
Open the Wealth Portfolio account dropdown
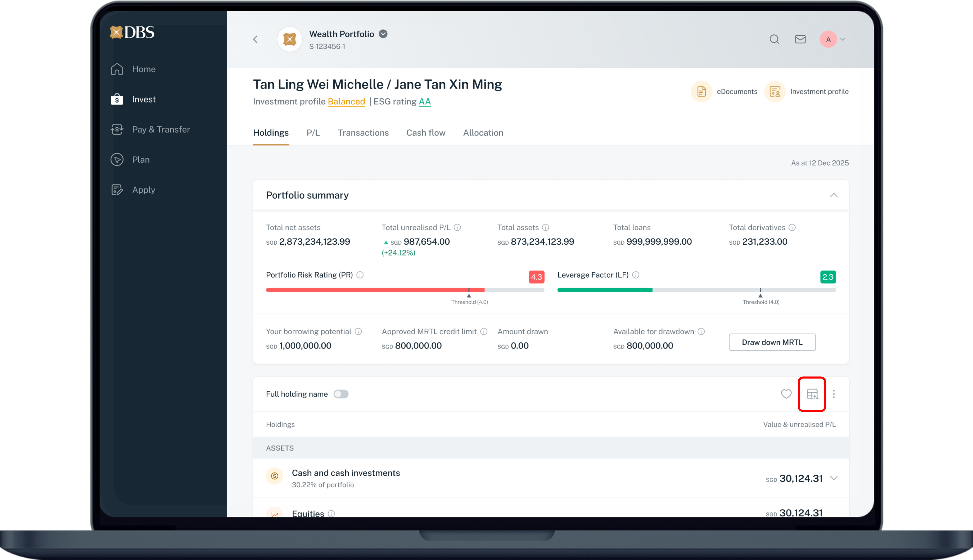tap(383, 34)
